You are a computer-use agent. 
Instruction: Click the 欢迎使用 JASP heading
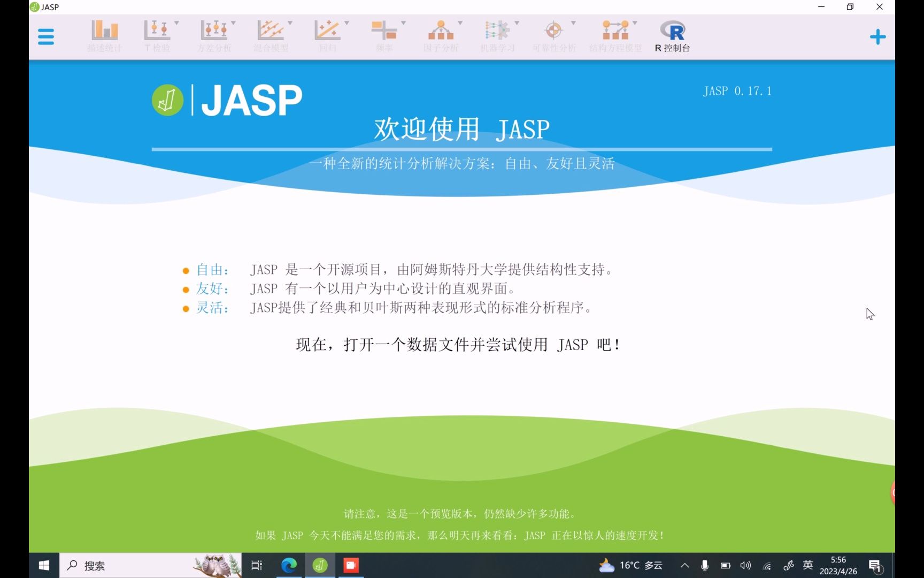pos(462,129)
